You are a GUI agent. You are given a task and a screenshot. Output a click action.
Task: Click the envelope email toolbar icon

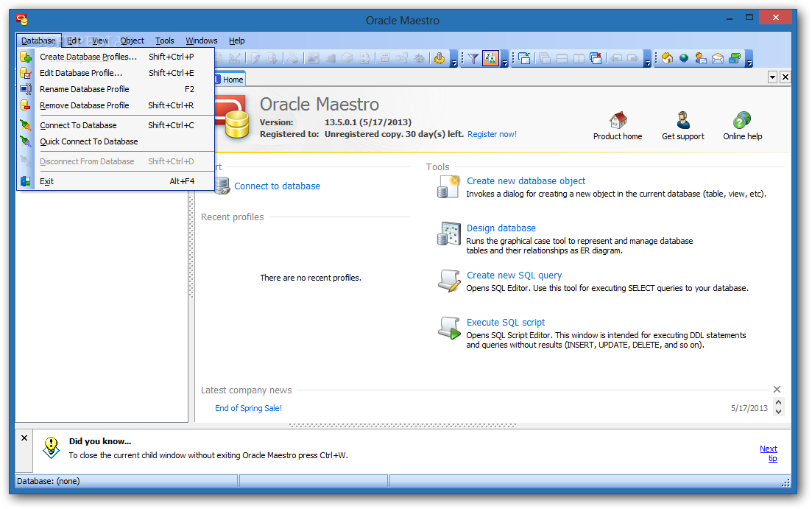[x=718, y=59]
